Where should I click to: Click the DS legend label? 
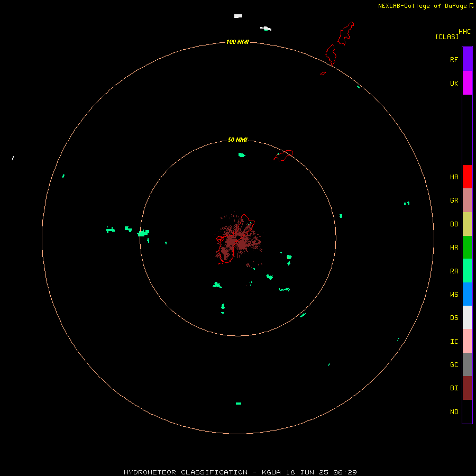[454, 318]
